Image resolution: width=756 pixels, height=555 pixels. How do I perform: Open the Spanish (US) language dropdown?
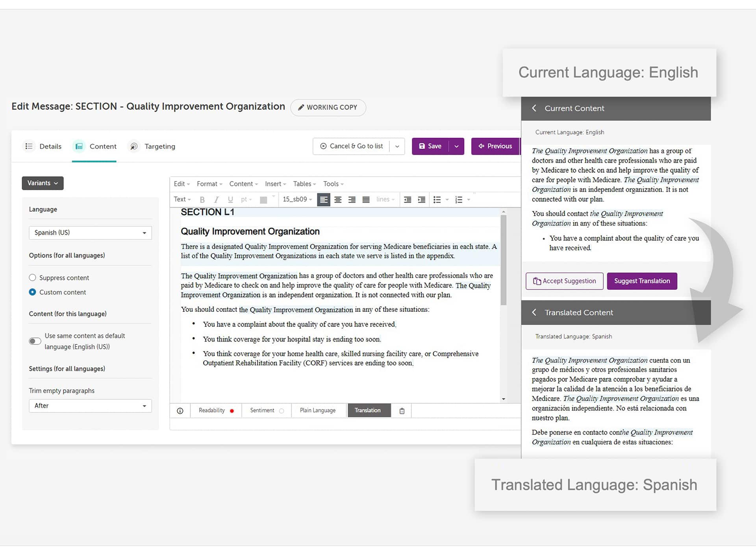[x=90, y=233]
